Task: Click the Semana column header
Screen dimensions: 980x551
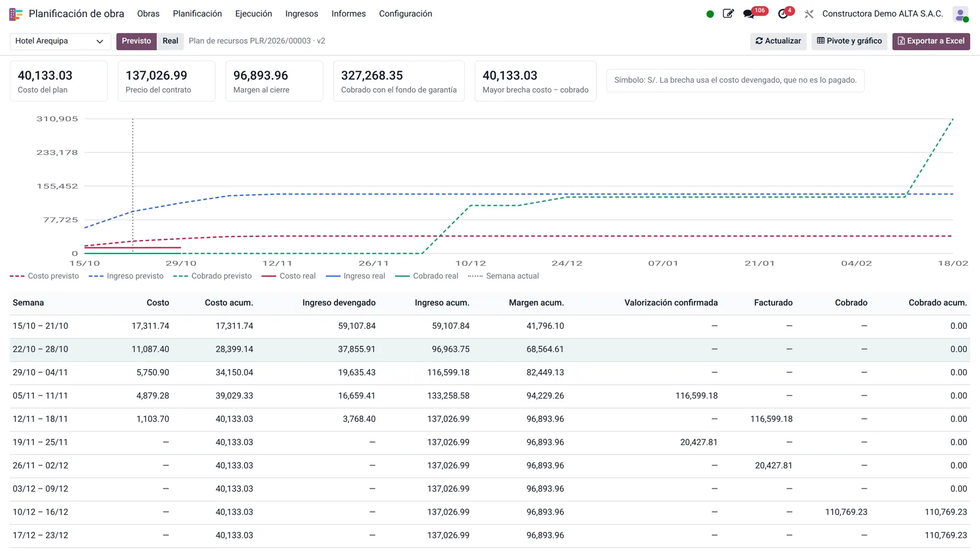Action: tap(28, 302)
